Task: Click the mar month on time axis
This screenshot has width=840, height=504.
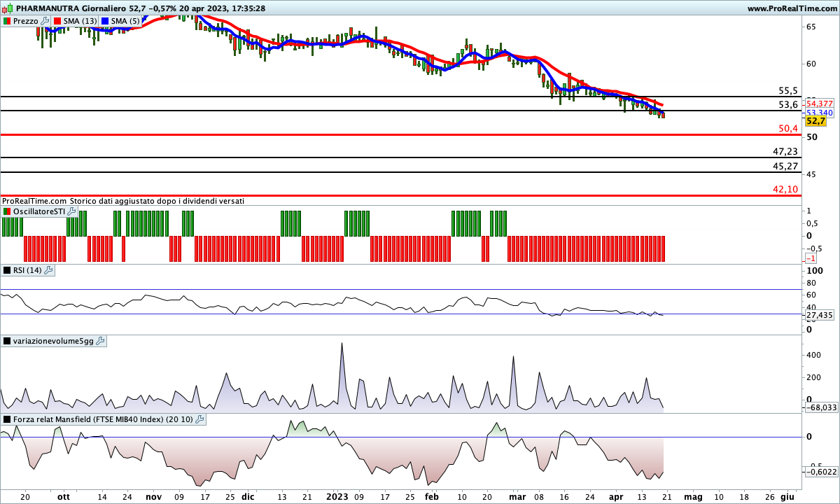Action: point(517,496)
